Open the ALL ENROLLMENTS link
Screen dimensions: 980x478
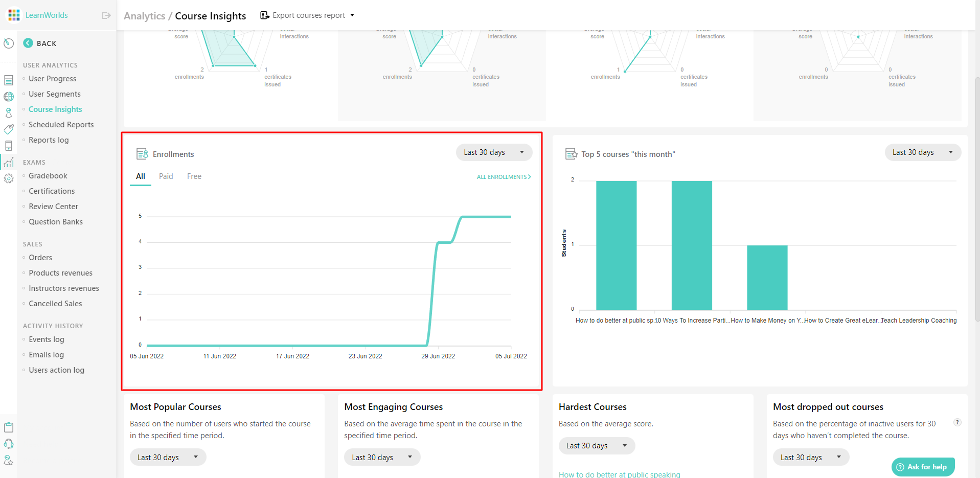(503, 176)
